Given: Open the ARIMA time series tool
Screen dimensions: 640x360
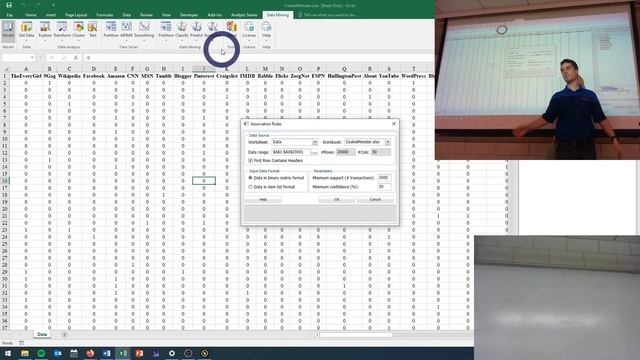Looking at the screenshot, I should 127,30.
